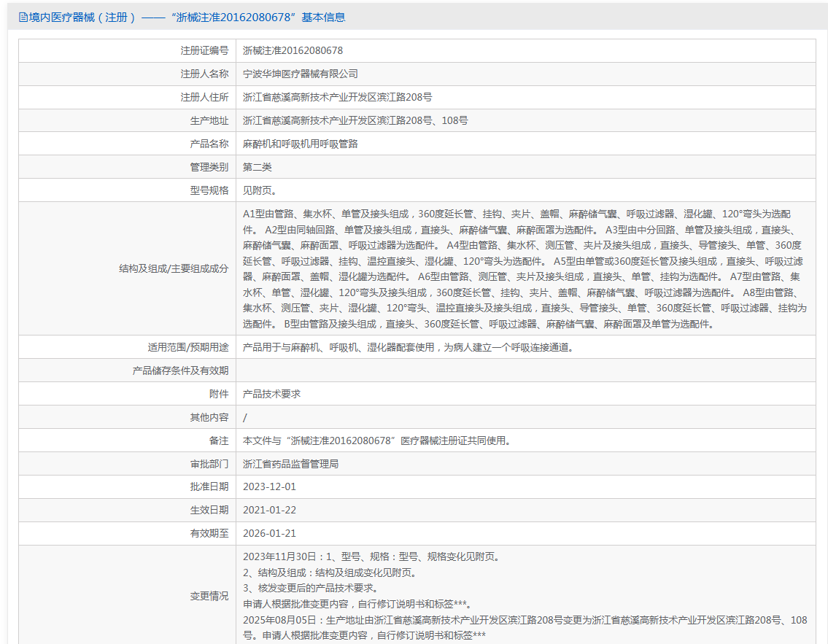Viewport: 828px width, 644px height.
Task: Click the label 生产地址
Action: click(209, 120)
